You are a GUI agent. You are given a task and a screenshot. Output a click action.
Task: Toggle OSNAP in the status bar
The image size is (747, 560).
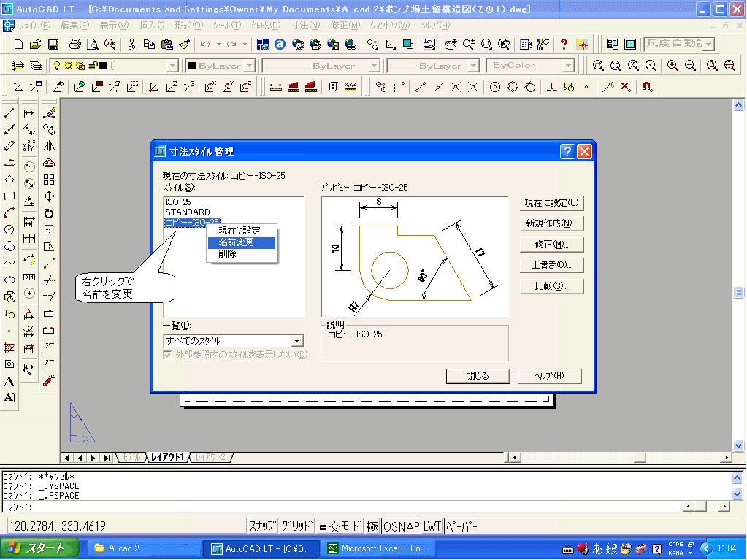click(x=401, y=526)
